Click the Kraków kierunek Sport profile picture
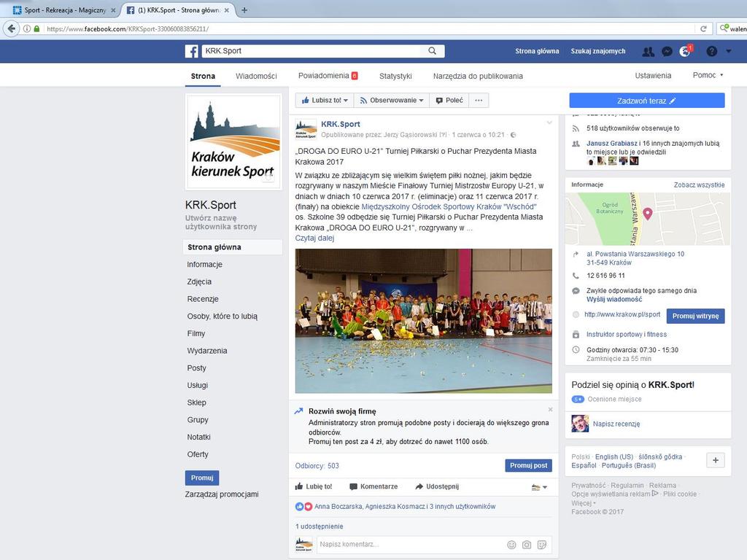Image resolution: width=747 pixels, height=560 pixels. [x=233, y=142]
